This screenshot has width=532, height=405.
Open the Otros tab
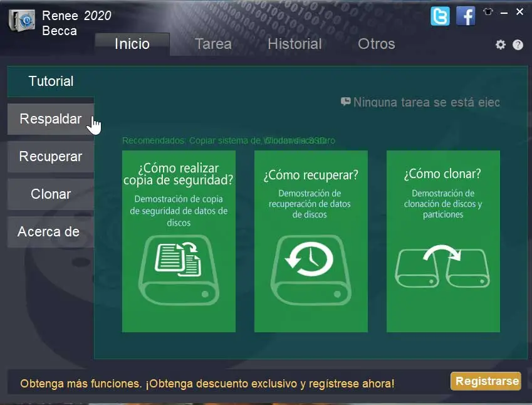(377, 44)
